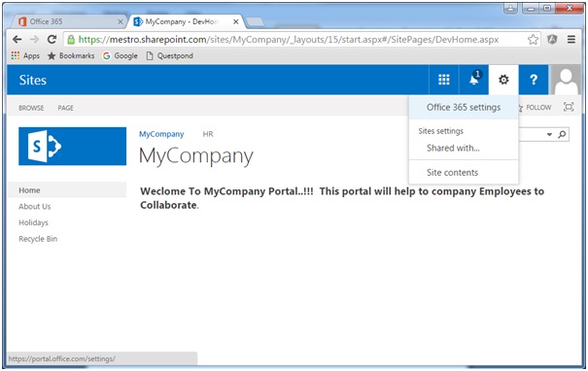This screenshot has height=371, width=588.
Task: Open the Office 365 app launcher grid
Action: click(x=443, y=80)
